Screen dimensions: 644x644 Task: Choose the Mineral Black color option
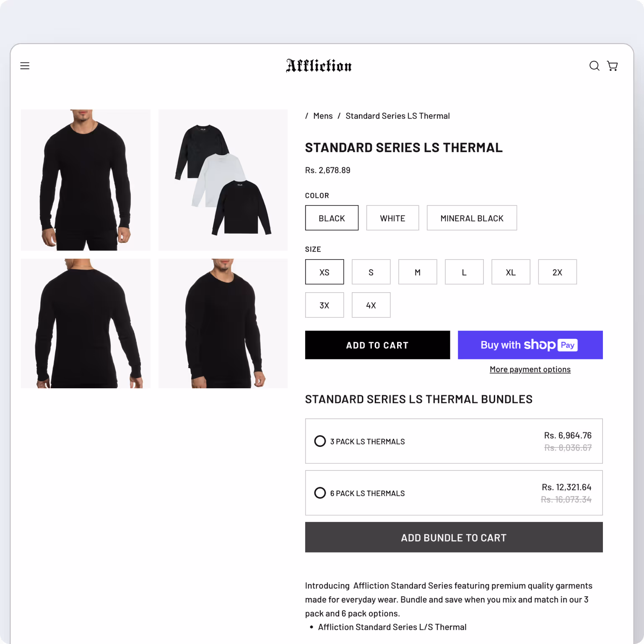tap(472, 218)
